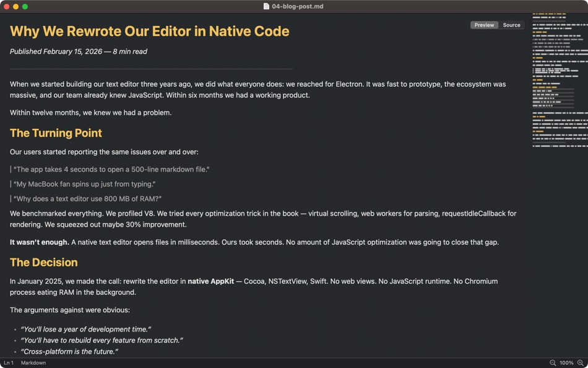The width and height of the screenshot is (588, 368).
Task: Click bullet 'Cross-platform is the future'
Action: [x=69, y=351]
